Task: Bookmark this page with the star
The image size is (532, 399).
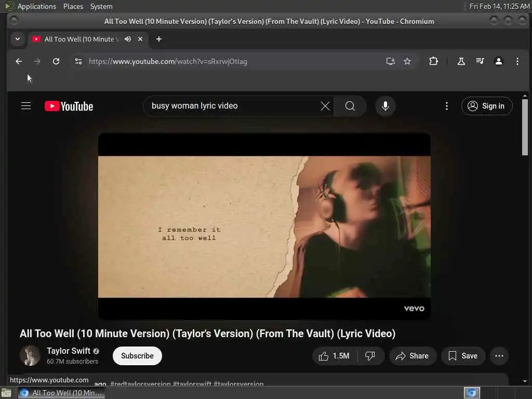Action: coord(407,61)
